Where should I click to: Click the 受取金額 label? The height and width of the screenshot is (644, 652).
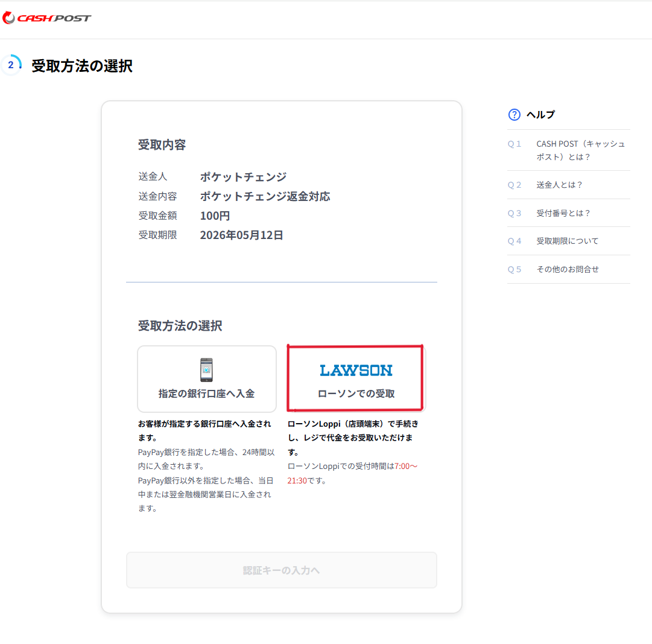(x=157, y=216)
